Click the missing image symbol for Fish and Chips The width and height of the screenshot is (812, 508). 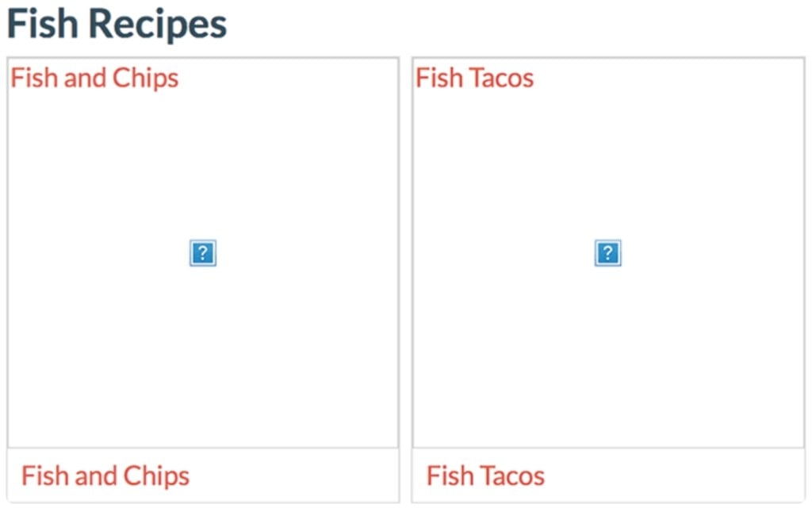(x=202, y=253)
